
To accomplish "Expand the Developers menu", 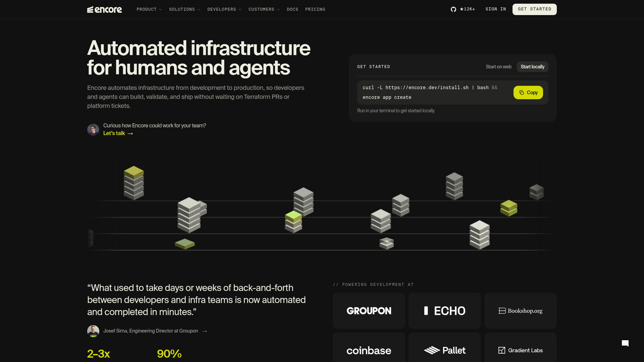I will click(x=224, y=9).
